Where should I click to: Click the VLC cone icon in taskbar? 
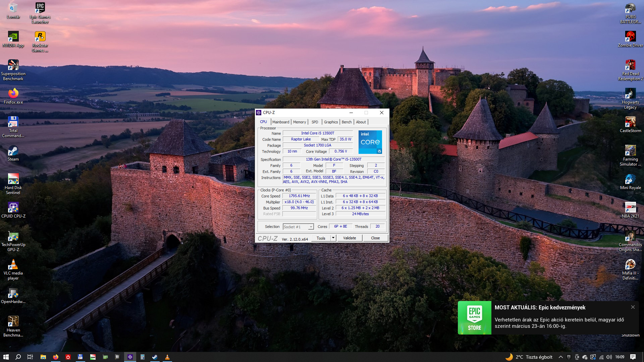[167, 357]
